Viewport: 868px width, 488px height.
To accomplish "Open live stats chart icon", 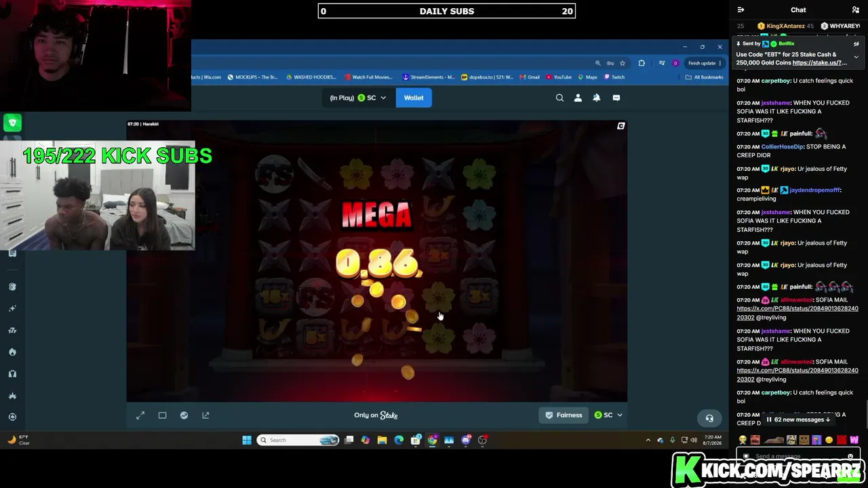I will [x=184, y=415].
